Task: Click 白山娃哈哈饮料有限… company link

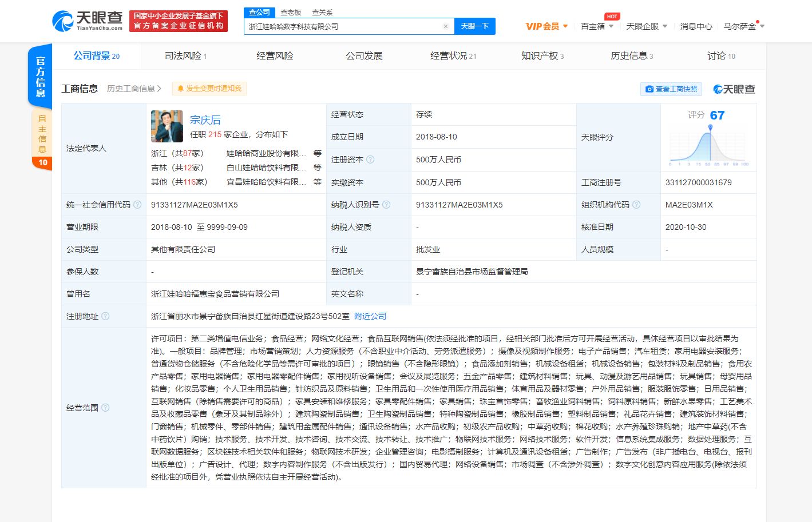Action: pos(267,168)
